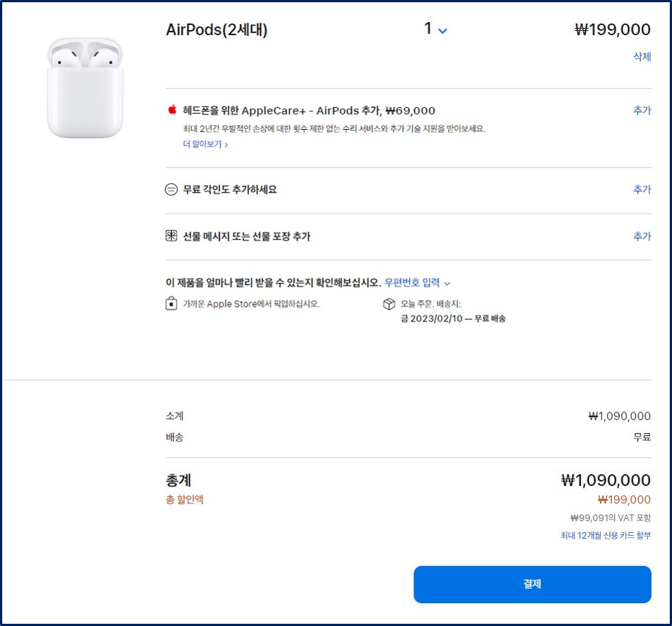672x626 pixels.
Task: Add free engraving with the 추가 link
Action: pos(642,189)
